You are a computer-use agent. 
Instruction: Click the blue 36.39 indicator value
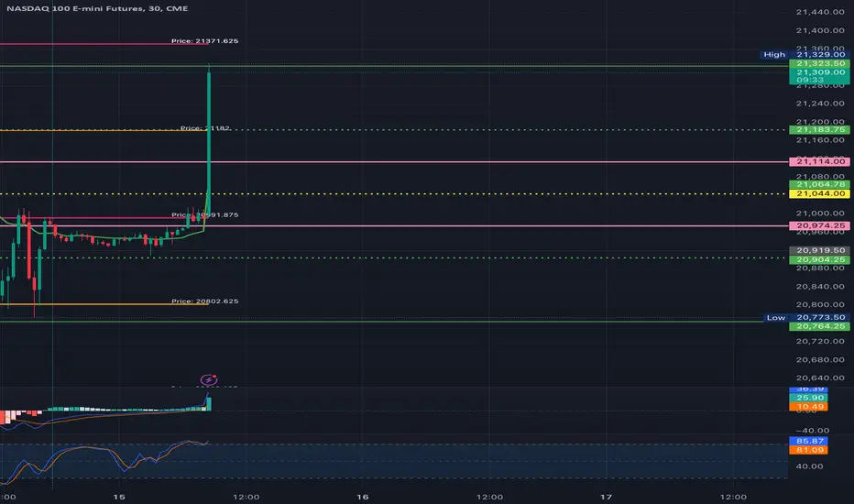tap(809, 389)
